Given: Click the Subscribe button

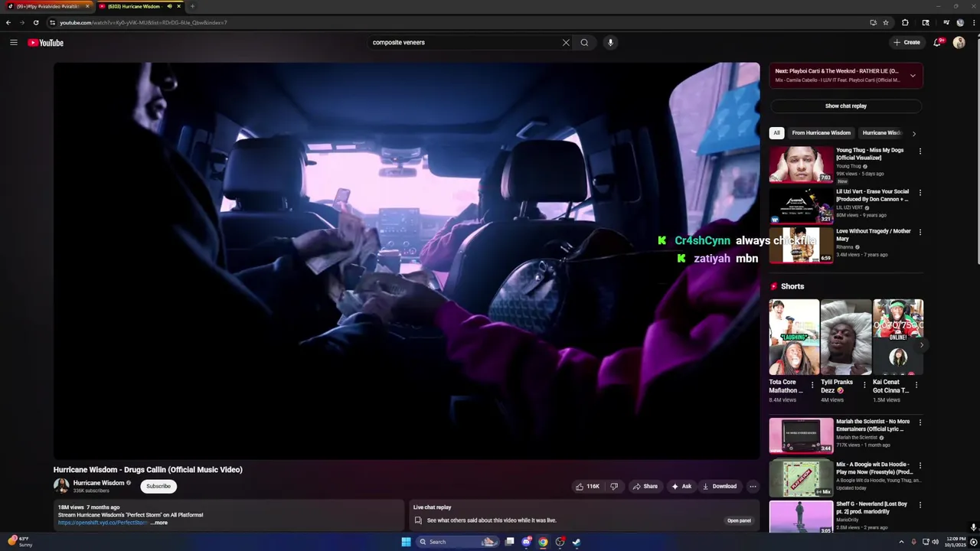Looking at the screenshot, I should pos(158,486).
